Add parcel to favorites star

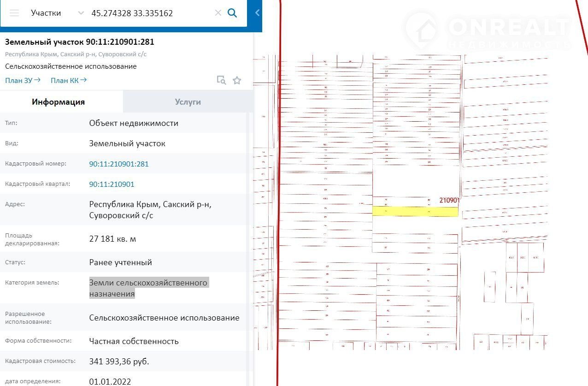pos(237,80)
